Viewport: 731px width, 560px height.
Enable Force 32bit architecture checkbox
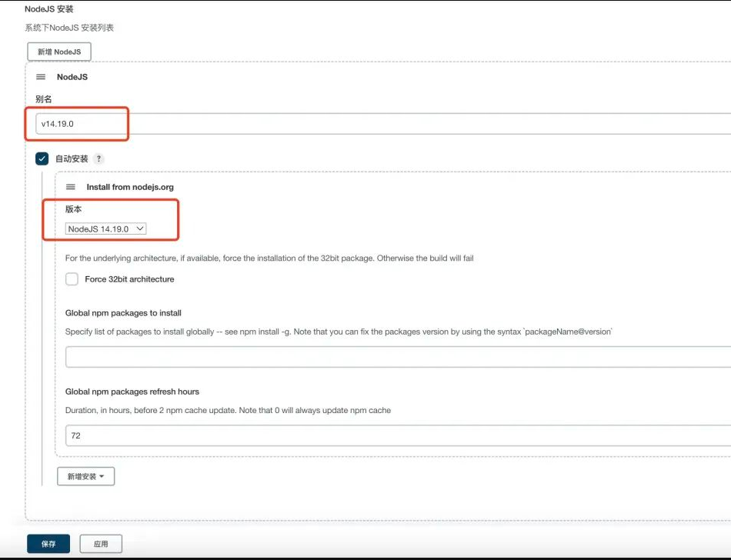click(72, 279)
